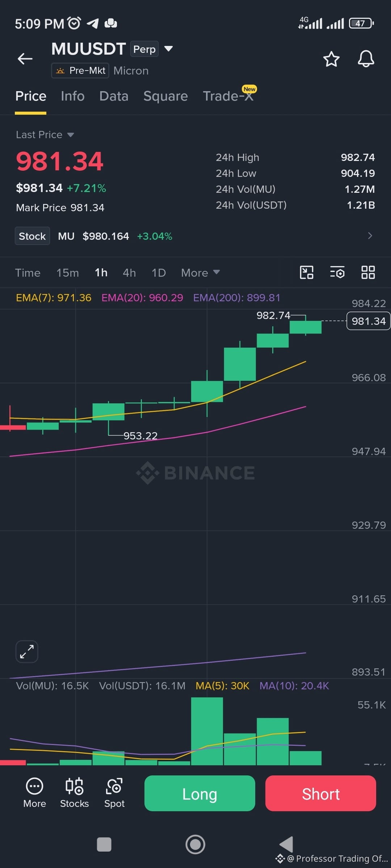Tap the 981.34 last price value
The width and height of the screenshot is (391, 868).
60,161
